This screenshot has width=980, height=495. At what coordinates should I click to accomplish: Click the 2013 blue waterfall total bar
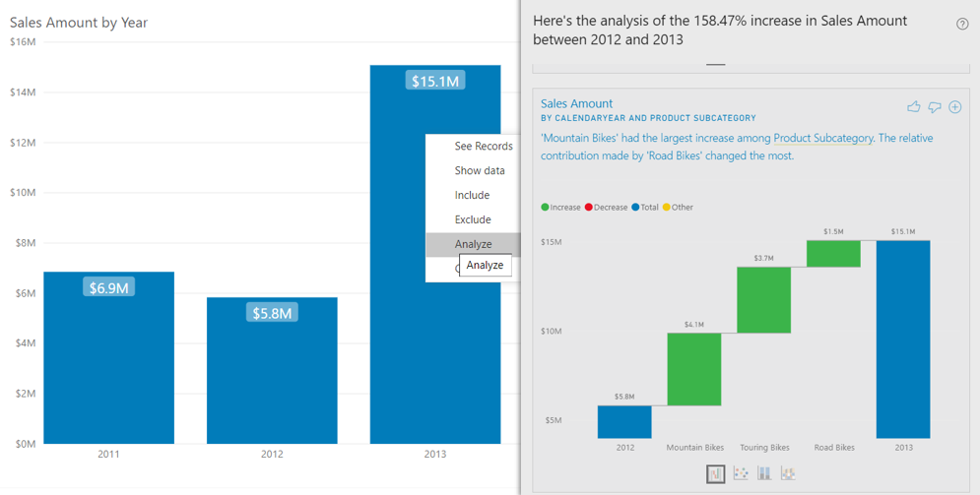click(x=903, y=339)
